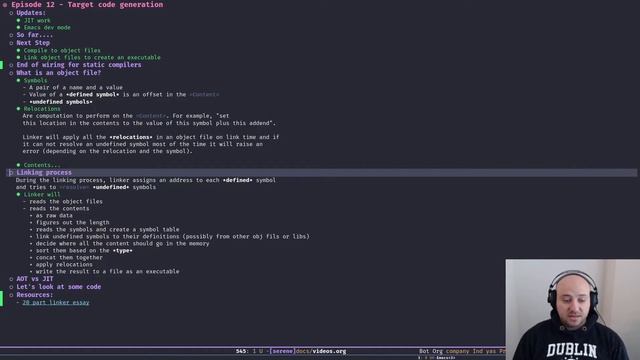Click 'reads the contents' list item

(59, 208)
